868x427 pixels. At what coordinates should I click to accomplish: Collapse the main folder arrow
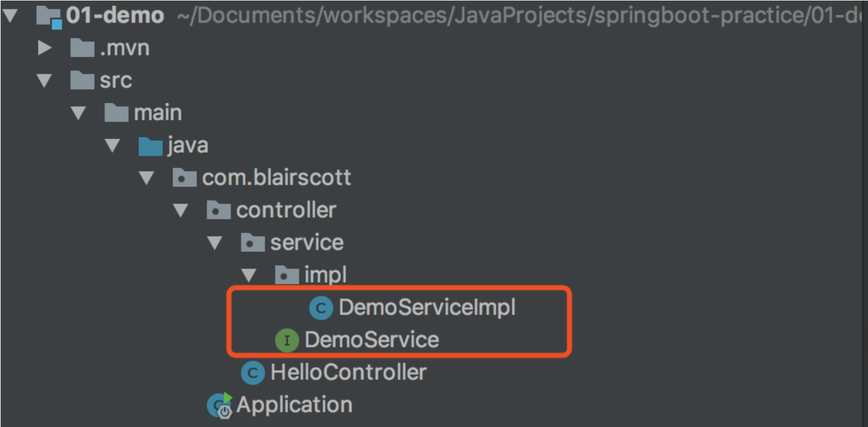tap(79, 114)
